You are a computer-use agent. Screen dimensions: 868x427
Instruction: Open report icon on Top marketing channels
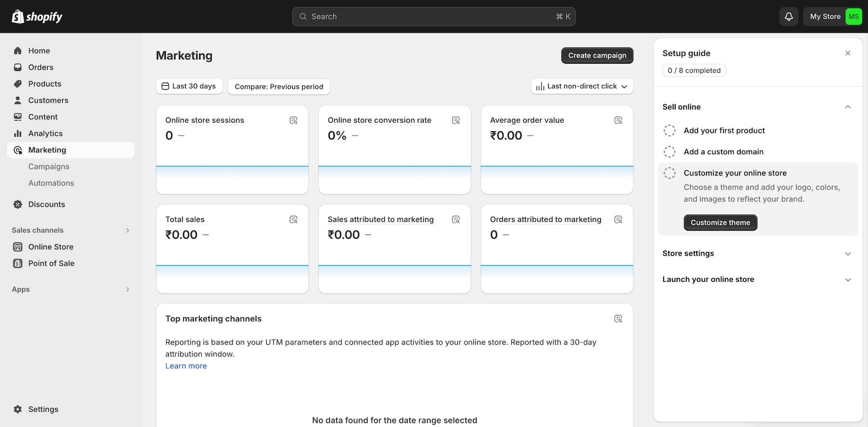click(618, 319)
